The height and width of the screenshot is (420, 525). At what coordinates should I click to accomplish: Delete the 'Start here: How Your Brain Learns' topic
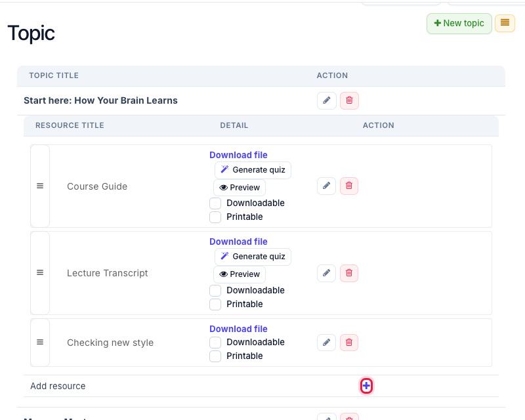pyautogui.click(x=349, y=100)
